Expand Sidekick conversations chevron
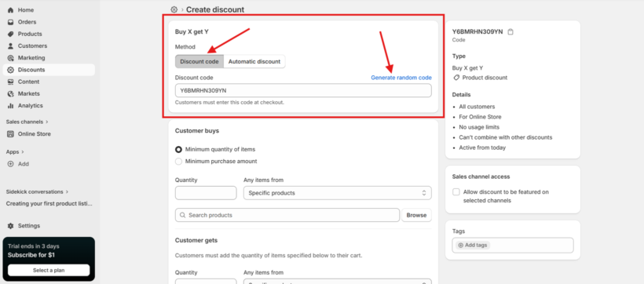Image resolution: width=644 pixels, height=284 pixels. tap(67, 191)
